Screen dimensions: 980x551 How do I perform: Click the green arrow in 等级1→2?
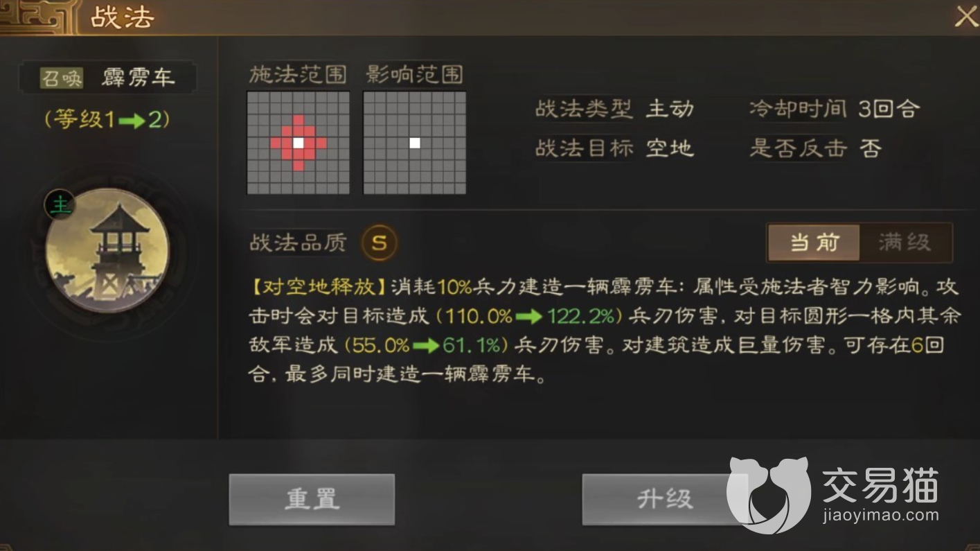click(x=131, y=121)
